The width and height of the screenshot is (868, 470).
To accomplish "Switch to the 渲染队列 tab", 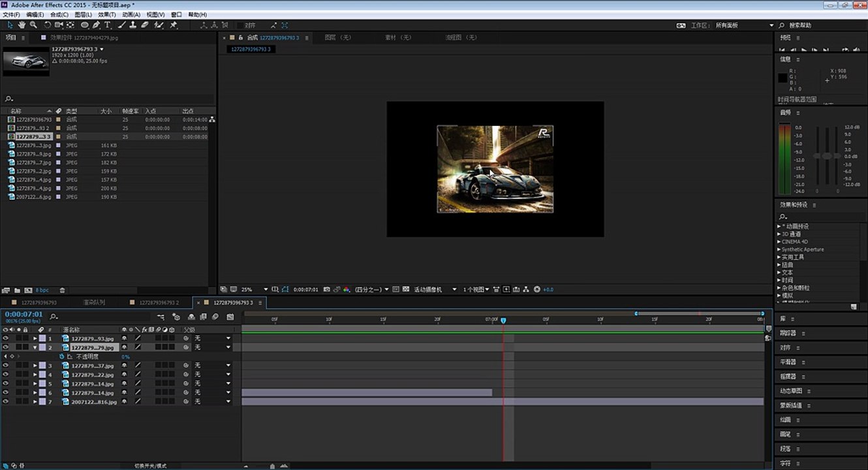I will coord(94,303).
